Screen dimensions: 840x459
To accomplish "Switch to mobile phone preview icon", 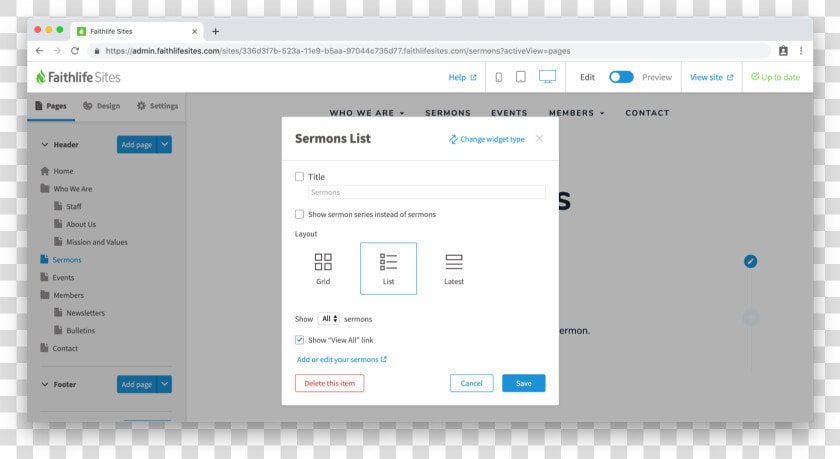I will (x=499, y=77).
